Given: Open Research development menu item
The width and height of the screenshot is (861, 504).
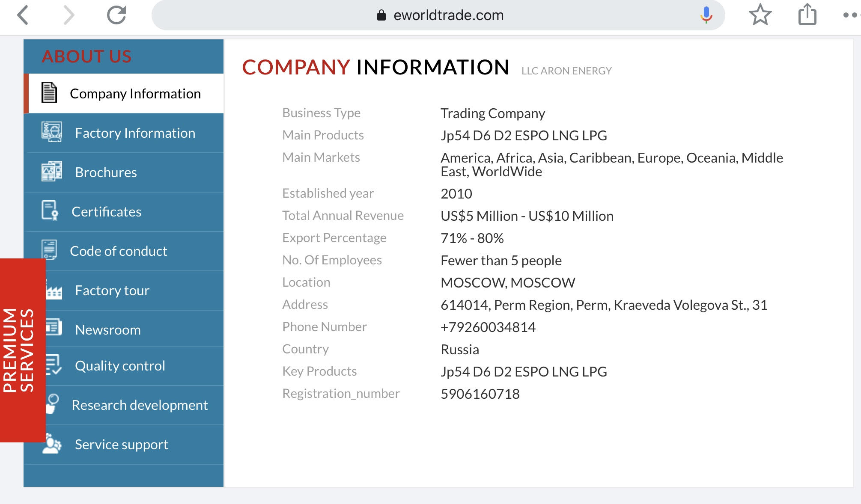Looking at the screenshot, I should pyautogui.click(x=140, y=405).
